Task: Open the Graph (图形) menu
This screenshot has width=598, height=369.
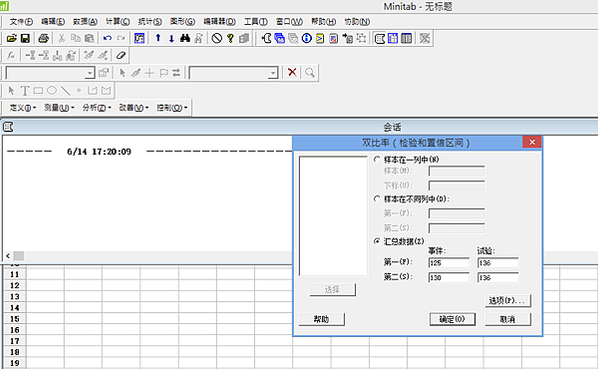Action: click(182, 22)
